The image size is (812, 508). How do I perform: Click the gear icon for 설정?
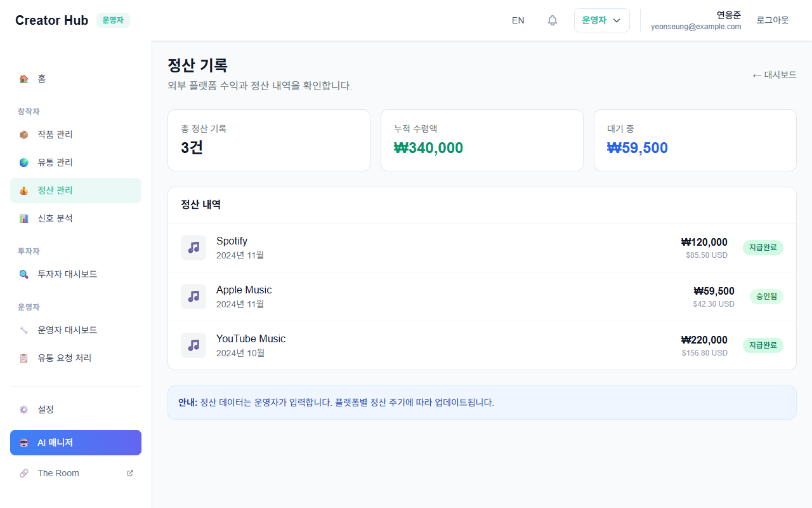[24, 410]
